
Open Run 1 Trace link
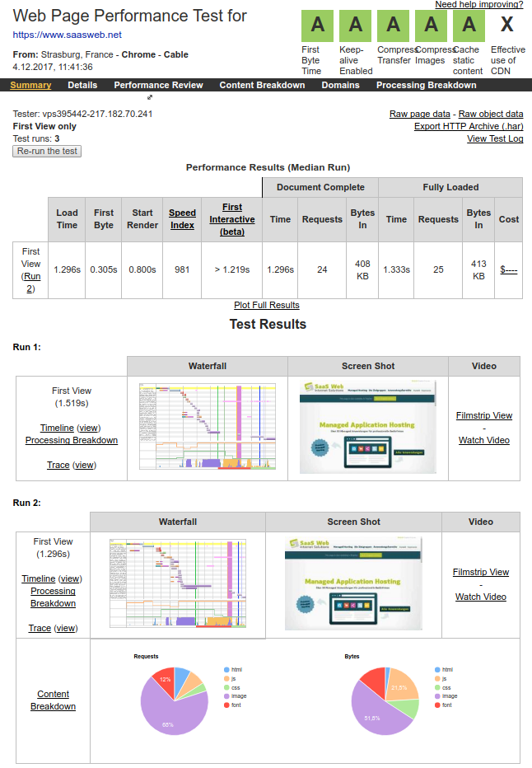[58, 465]
